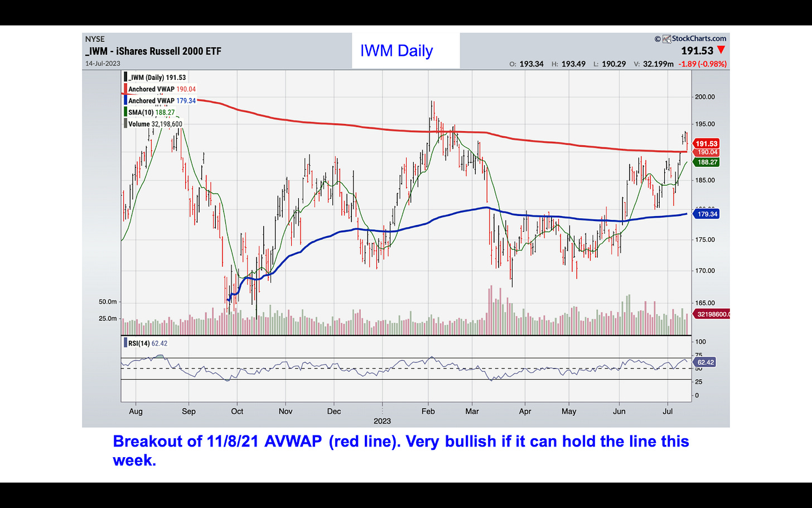Click the last price 191.53 in header

click(697, 51)
